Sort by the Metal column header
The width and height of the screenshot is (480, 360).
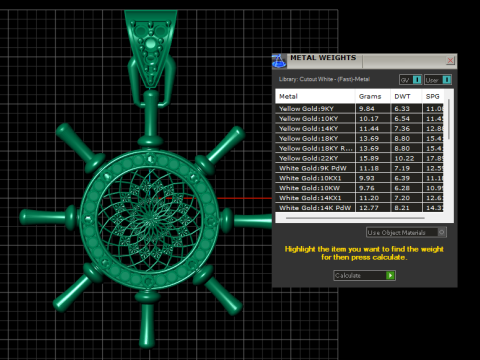pyautogui.click(x=315, y=96)
